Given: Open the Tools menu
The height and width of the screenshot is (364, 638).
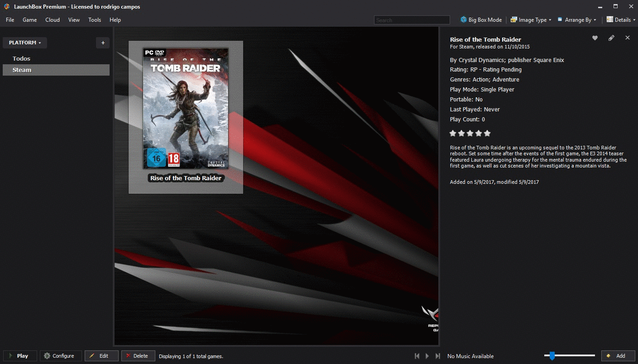Looking at the screenshot, I should click(x=95, y=20).
